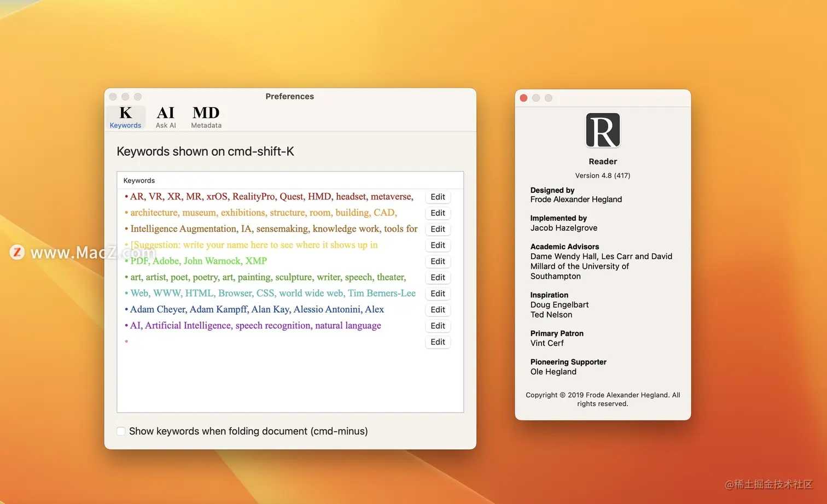
Task: Edit the architecture, museum keywords row
Action: coord(438,213)
